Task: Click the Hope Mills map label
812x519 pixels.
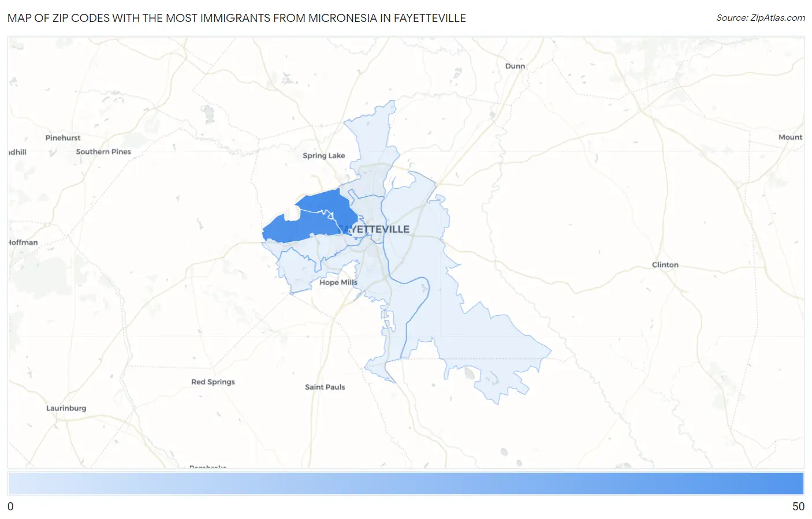Action: tap(338, 282)
